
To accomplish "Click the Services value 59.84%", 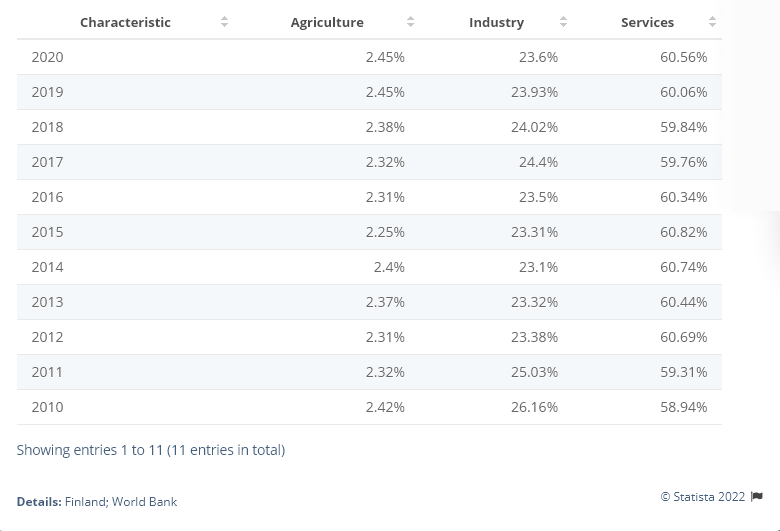I will 683,127.
